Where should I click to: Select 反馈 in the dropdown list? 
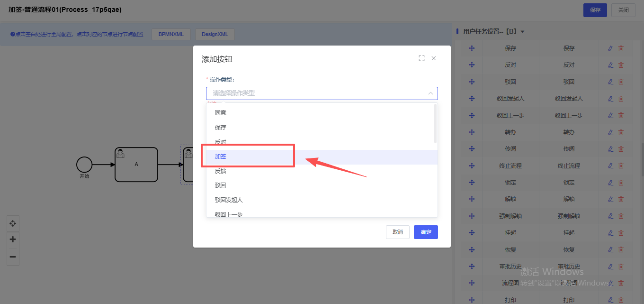221,171
